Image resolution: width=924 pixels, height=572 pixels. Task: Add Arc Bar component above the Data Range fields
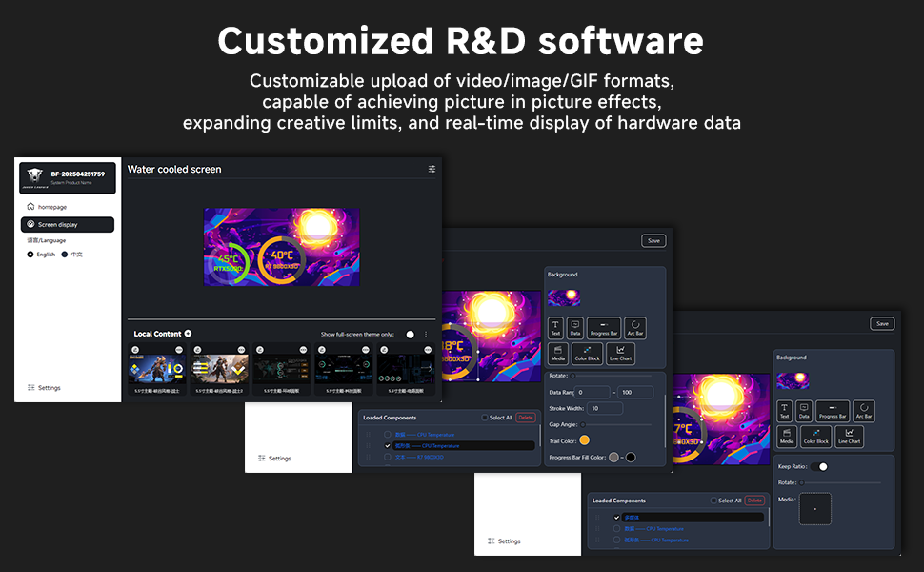point(635,329)
